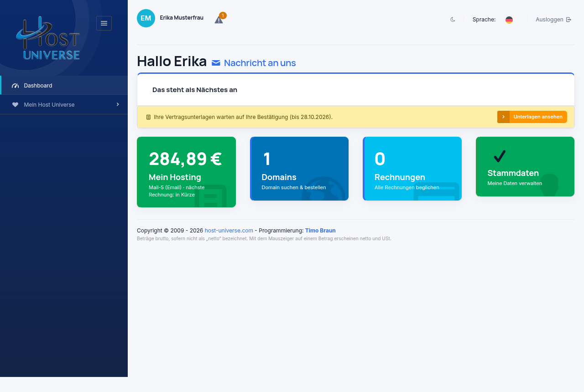Click the Unterlagen ansehen button
Screen dimensions: 584x392
[x=532, y=117]
